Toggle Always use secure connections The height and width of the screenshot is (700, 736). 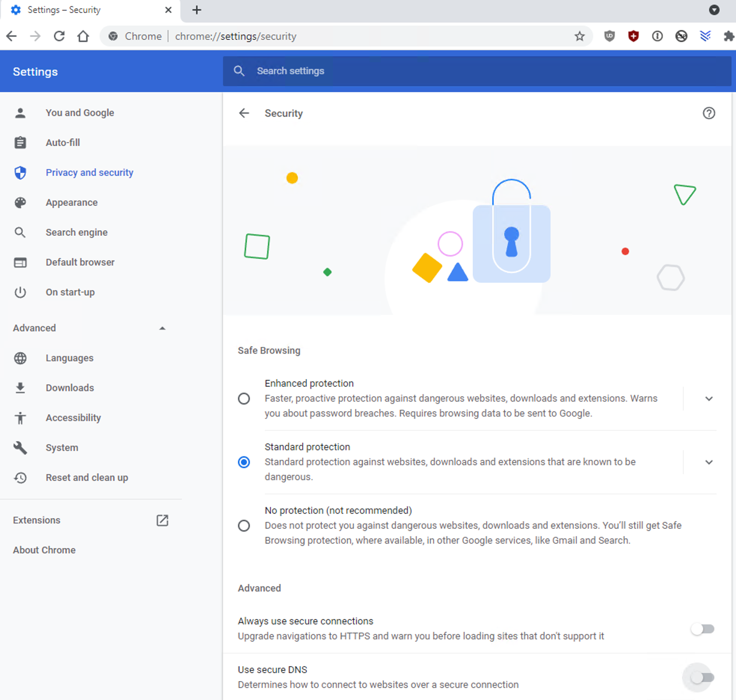tap(702, 629)
